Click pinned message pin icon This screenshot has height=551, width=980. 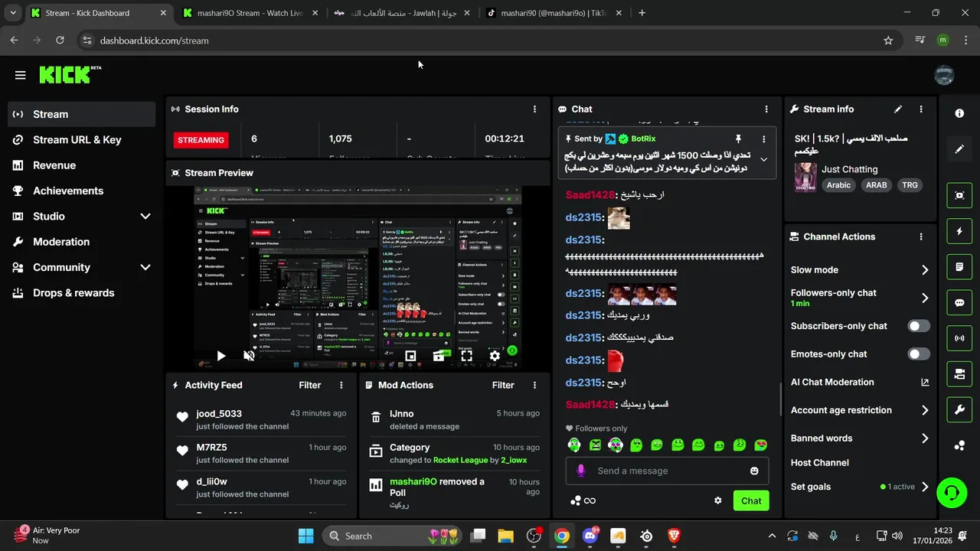[738, 139]
